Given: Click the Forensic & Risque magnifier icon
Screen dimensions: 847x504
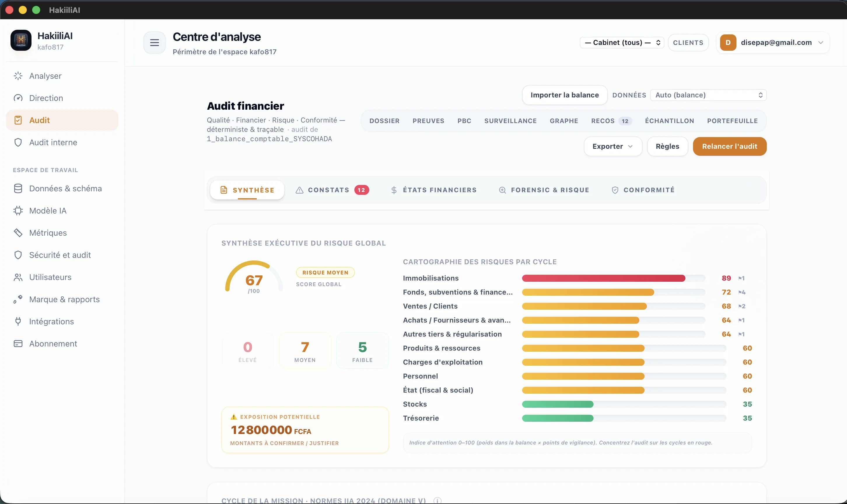Looking at the screenshot, I should [x=502, y=190].
